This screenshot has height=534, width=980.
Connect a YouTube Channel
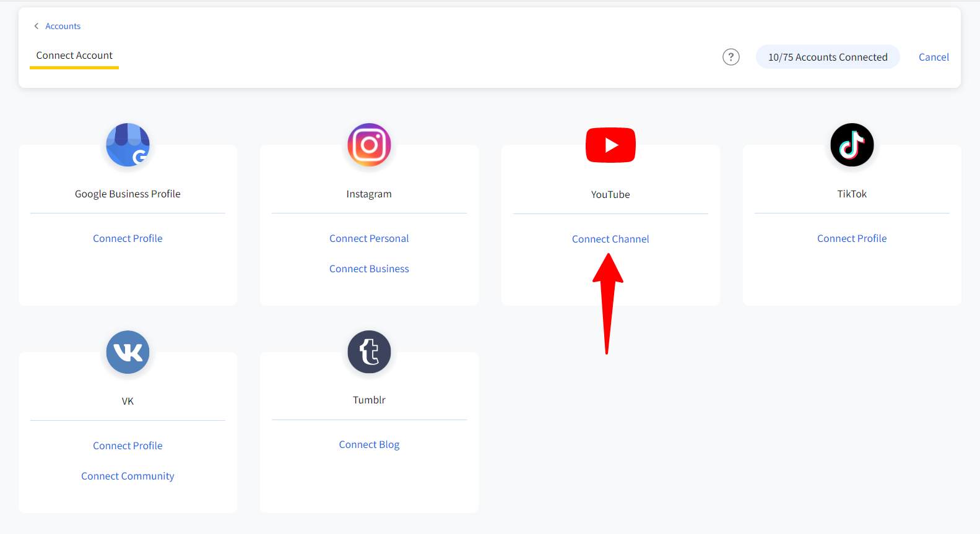610,239
